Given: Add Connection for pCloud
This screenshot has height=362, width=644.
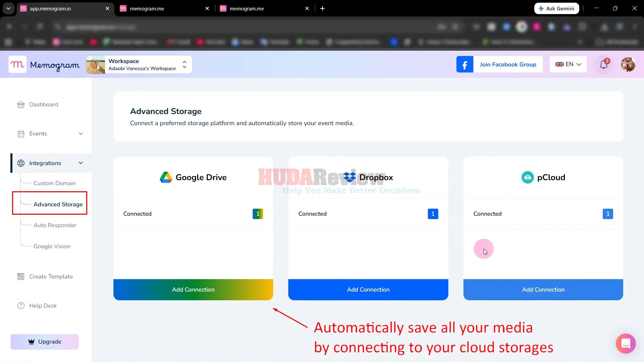Looking at the screenshot, I should coord(543,290).
